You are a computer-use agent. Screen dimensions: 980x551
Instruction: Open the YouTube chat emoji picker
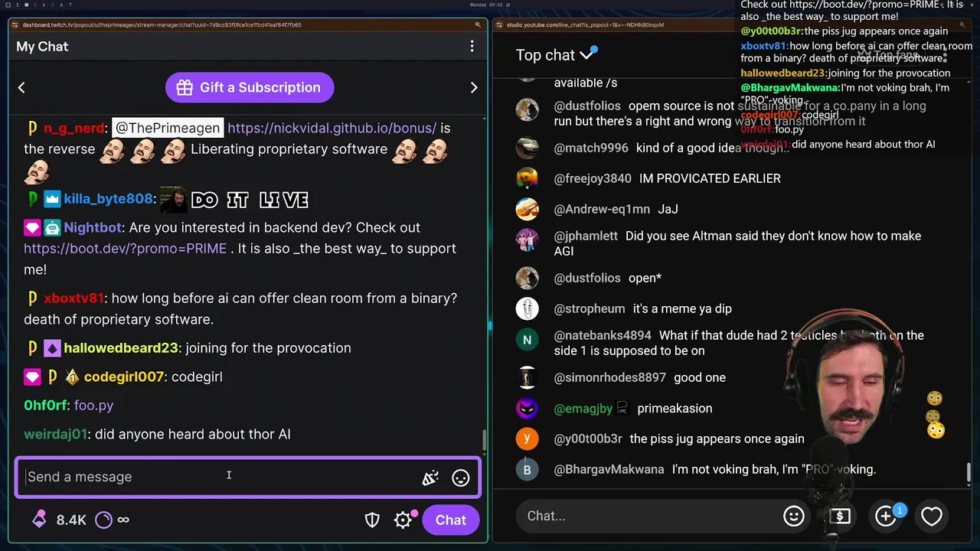[794, 516]
